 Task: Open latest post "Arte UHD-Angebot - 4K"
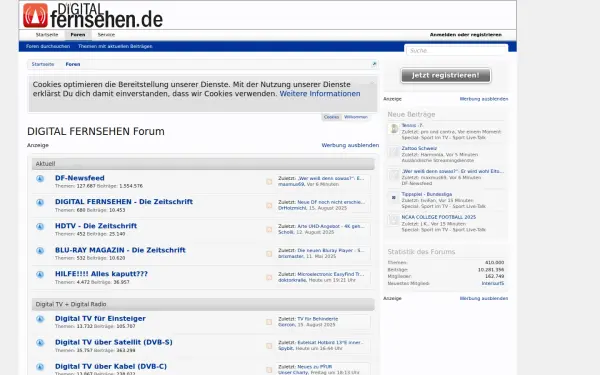point(331,226)
